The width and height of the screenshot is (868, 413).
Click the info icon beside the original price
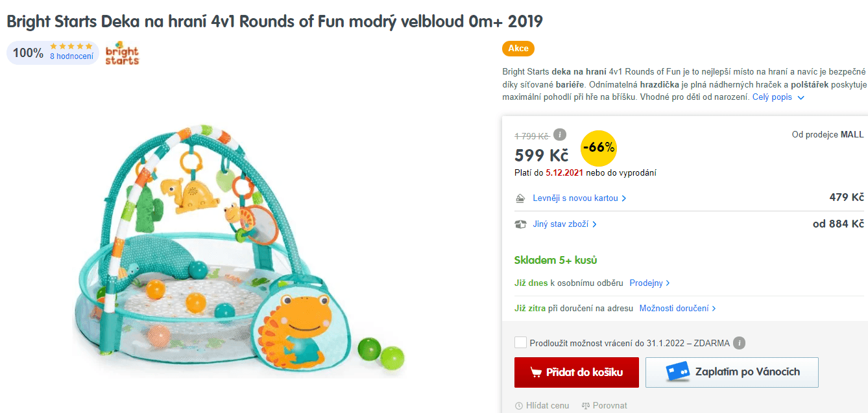point(560,135)
